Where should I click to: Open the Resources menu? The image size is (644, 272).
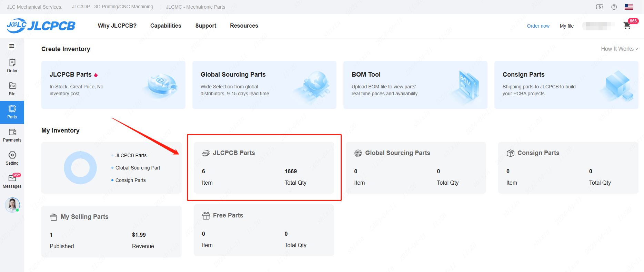[x=244, y=26]
